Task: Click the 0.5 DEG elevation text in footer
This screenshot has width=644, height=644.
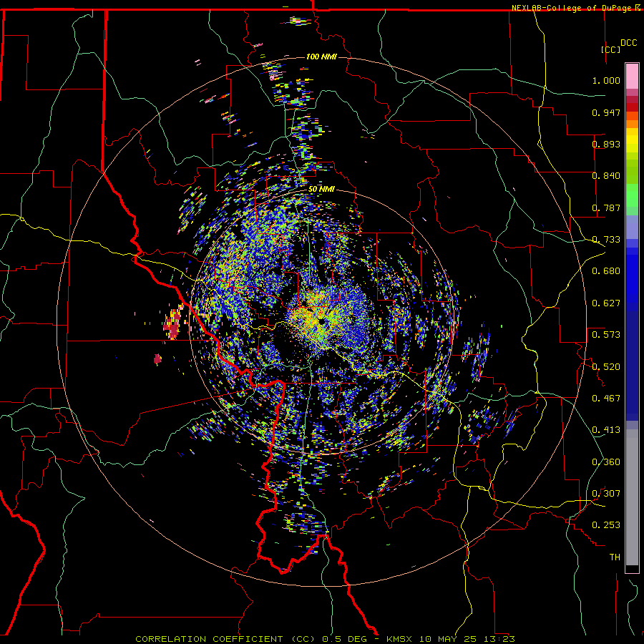Action: click(344, 639)
